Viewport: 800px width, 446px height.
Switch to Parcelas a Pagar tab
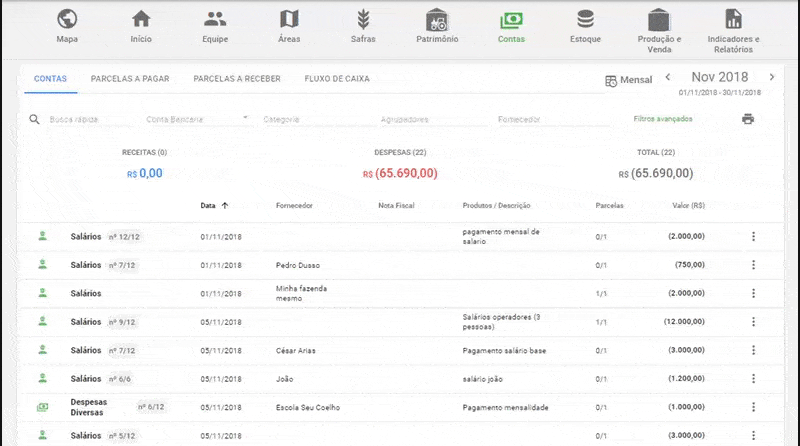click(x=130, y=78)
